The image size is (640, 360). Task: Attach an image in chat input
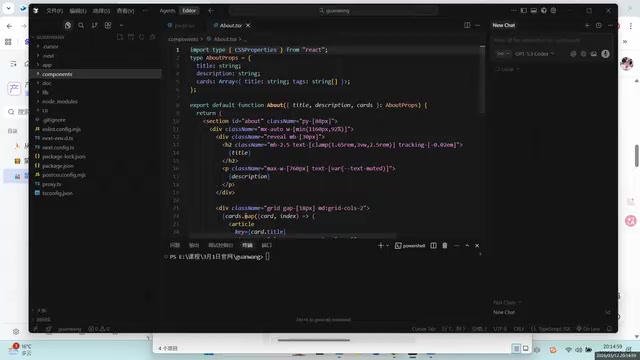pos(593,53)
